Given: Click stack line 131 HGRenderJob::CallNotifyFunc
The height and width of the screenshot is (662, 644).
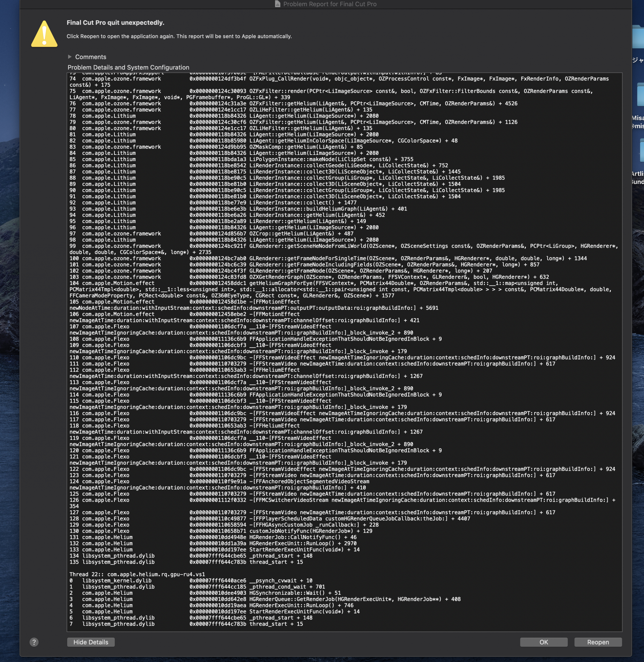Looking at the screenshot, I should (x=213, y=537).
